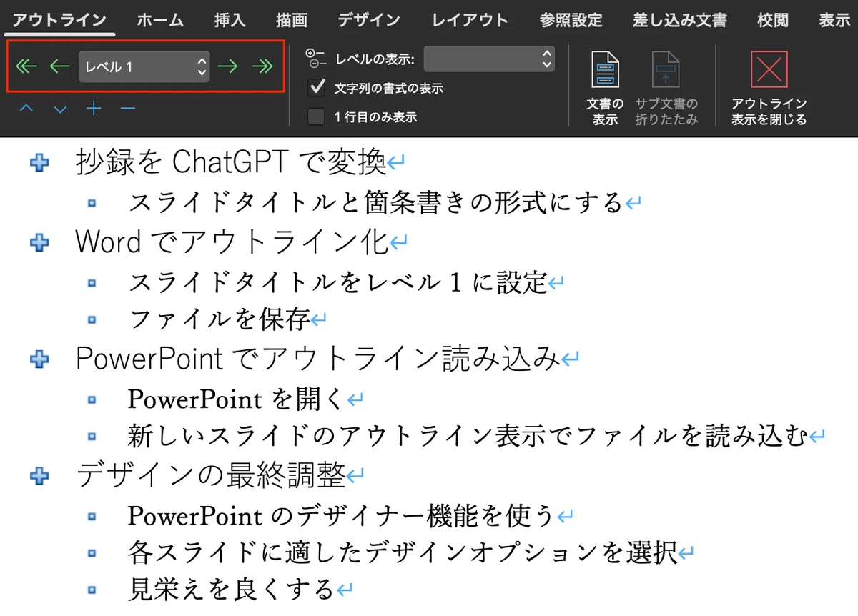Click heading text デザインの最終調整
The height and width of the screenshot is (616, 858).
(211, 475)
